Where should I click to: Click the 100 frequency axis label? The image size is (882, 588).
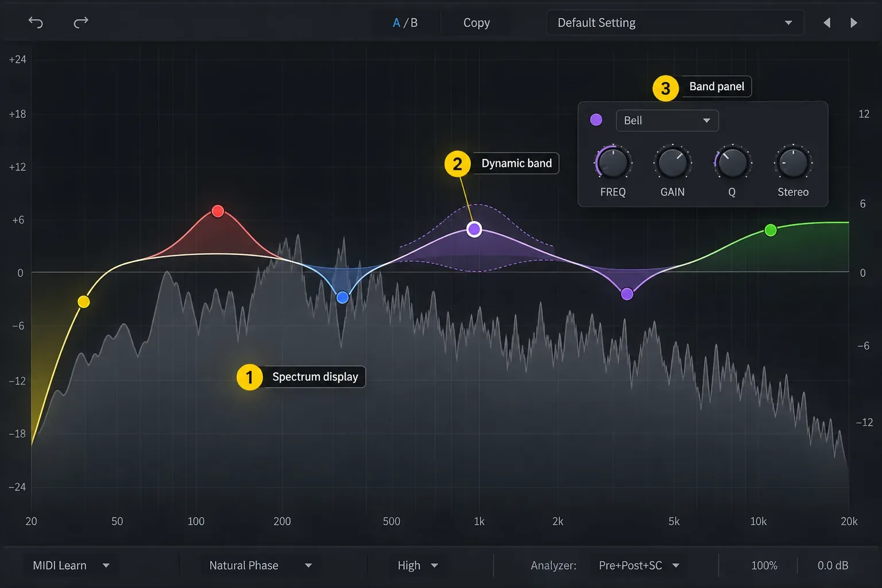(x=196, y=521)
